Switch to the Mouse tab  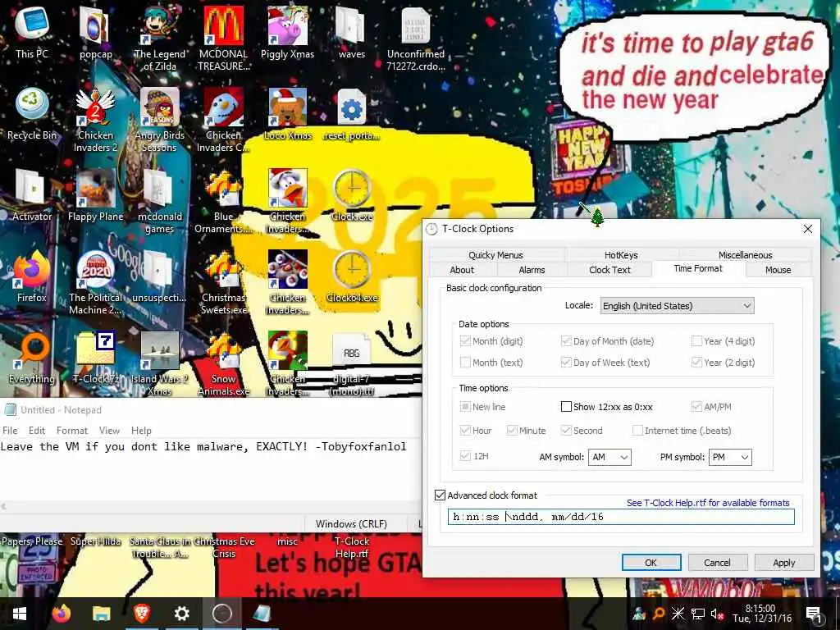coord(778,270)
